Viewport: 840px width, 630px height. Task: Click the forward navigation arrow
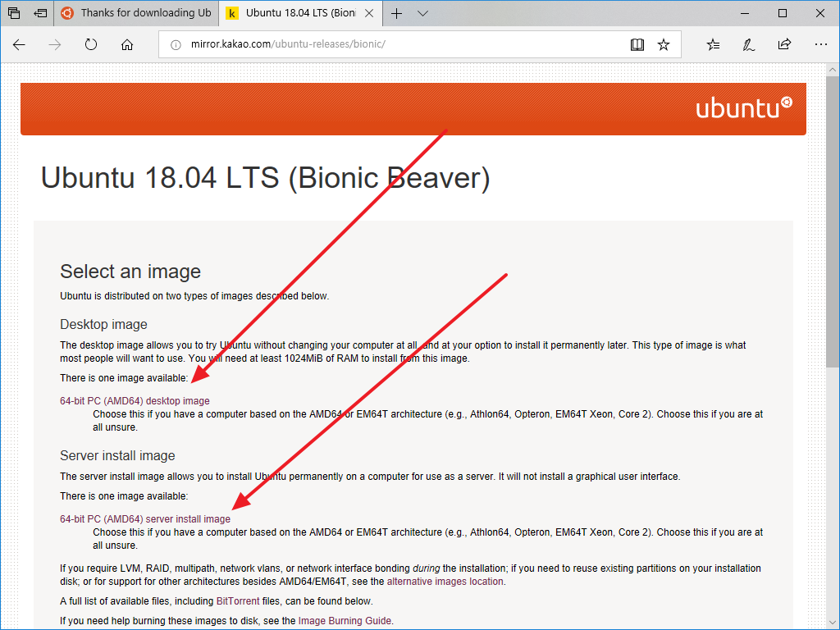tap(55, 44)
